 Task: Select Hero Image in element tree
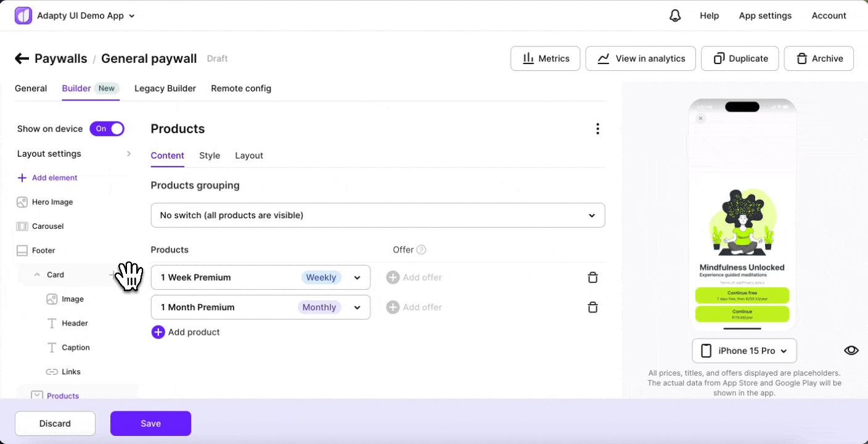click(x=52, y=202)
